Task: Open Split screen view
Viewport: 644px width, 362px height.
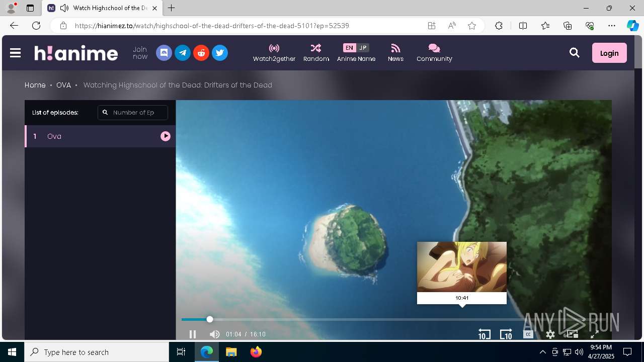Action: click(x=523, y=26)
